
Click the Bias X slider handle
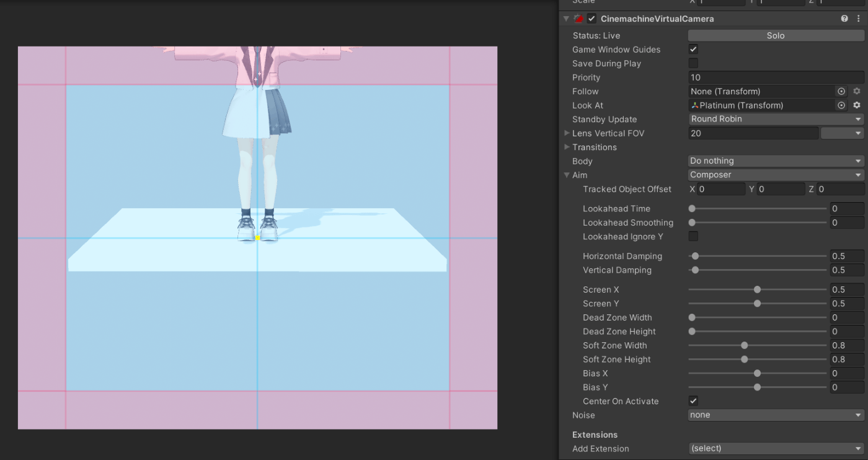pos(757,373)
